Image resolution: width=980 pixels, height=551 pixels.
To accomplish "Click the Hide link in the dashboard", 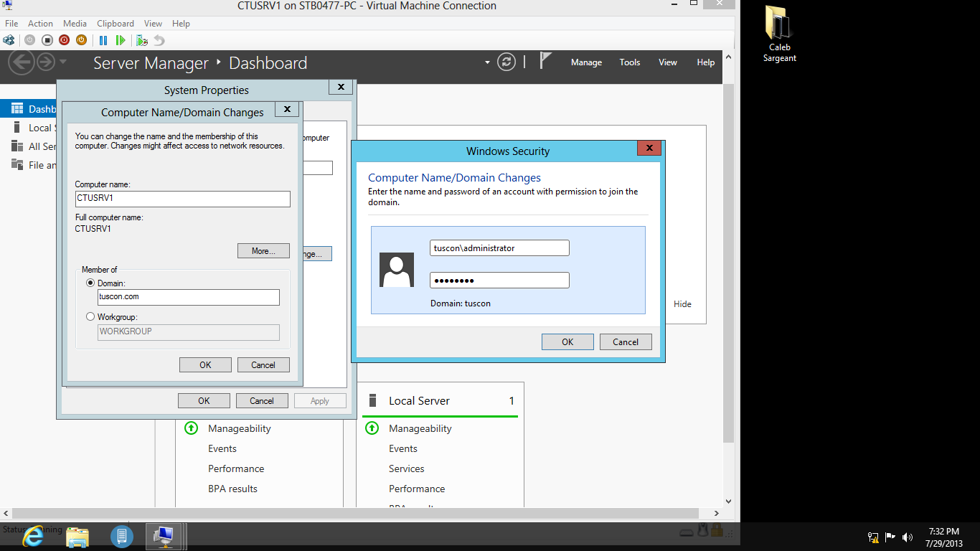I will 682,304.
